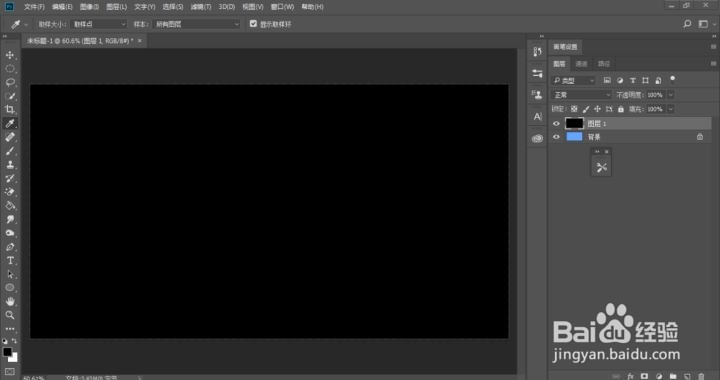Select the Healing Brush tool

click(x=10, y=137)
